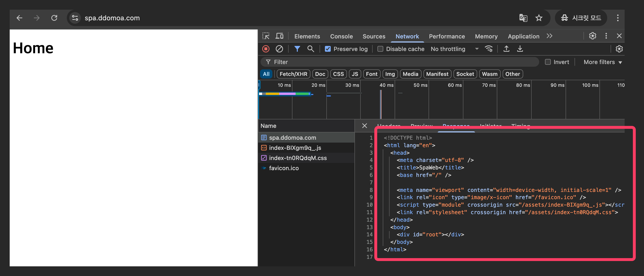
Task: Expand the More filters dropdown
Action: click(x=603, y=62)
